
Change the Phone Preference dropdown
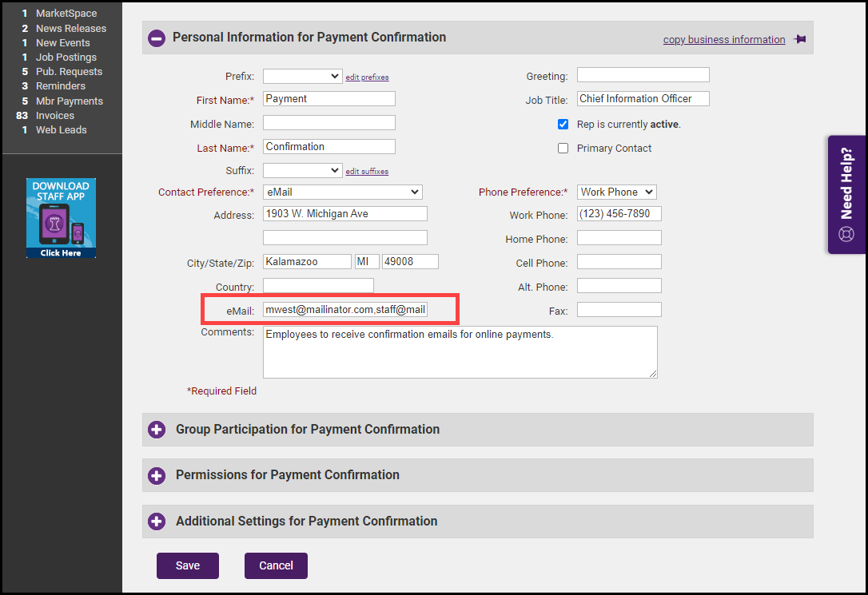pyautogui.click(x=616, y=192)
